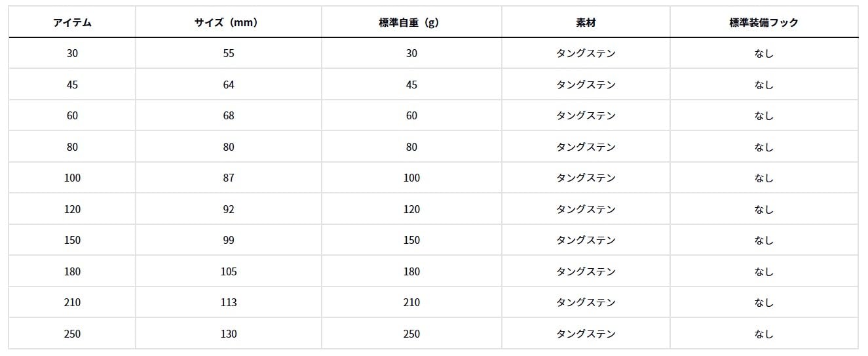868x356 pixels.
Task: Click weight value 120 in 標準自重 column
Action: click(411, 209)
